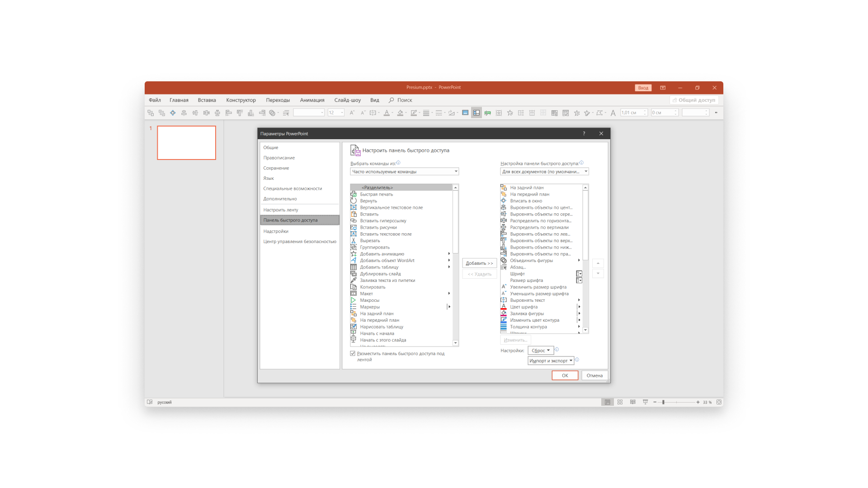This screenshot has height=488, width=868.
Task: Start slideshow from status bar icon
Action: pos(645,402)
